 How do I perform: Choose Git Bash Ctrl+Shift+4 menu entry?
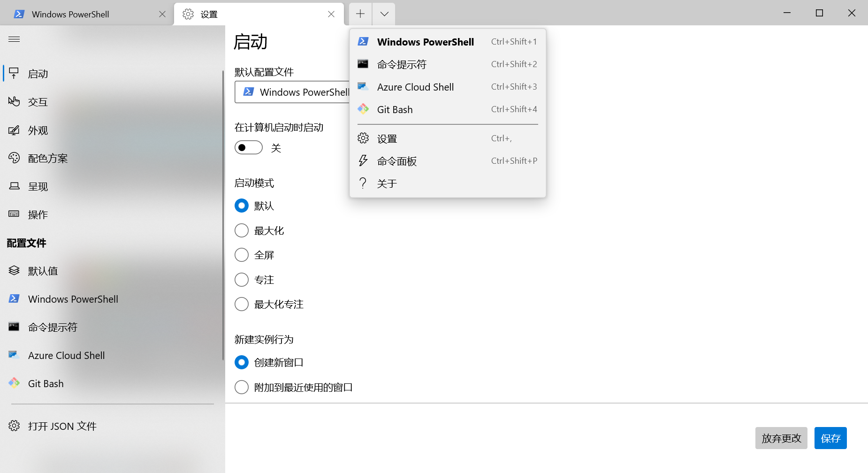tap(448, 109)
